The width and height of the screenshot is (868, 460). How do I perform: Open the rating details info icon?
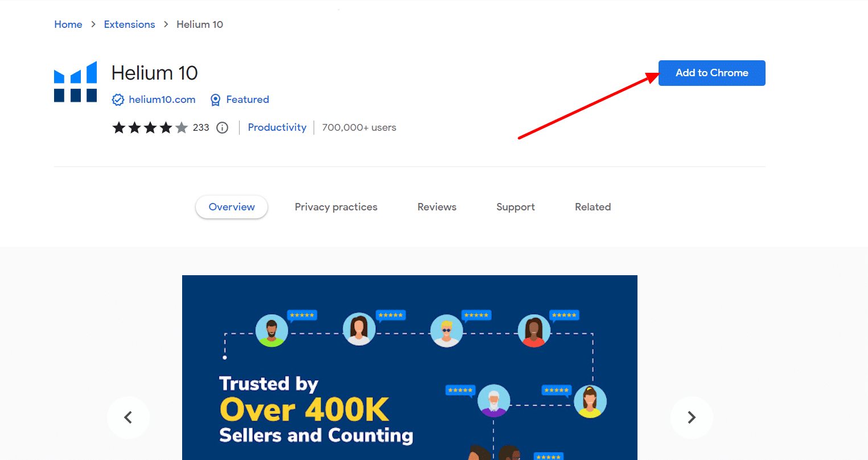pyautogui.click(x=222, y=127)
